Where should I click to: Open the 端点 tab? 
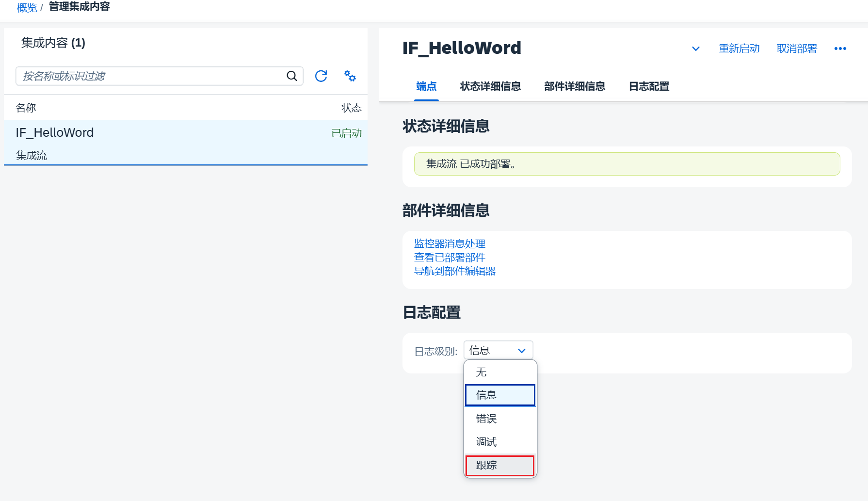coord(426,86)
